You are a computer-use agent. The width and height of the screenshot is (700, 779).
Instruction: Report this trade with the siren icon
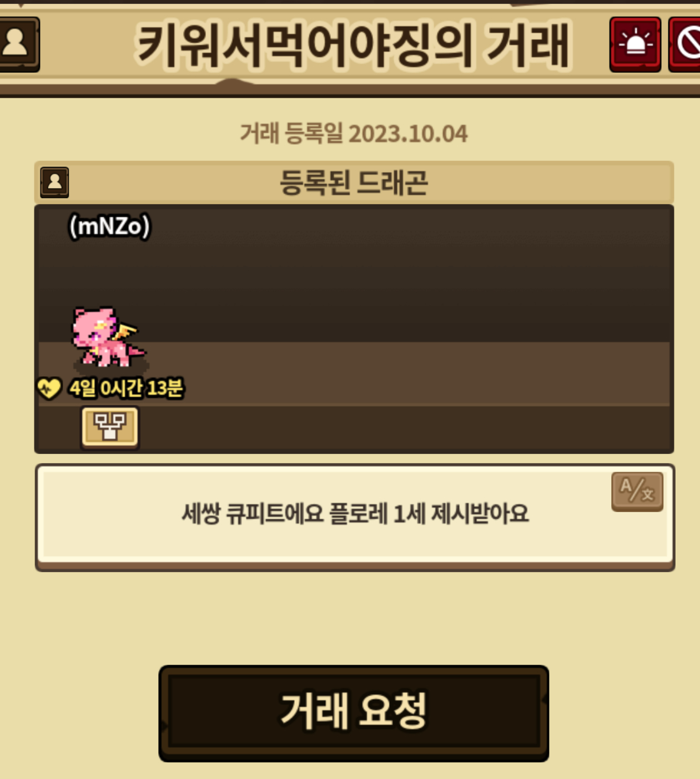click(635, 44)
